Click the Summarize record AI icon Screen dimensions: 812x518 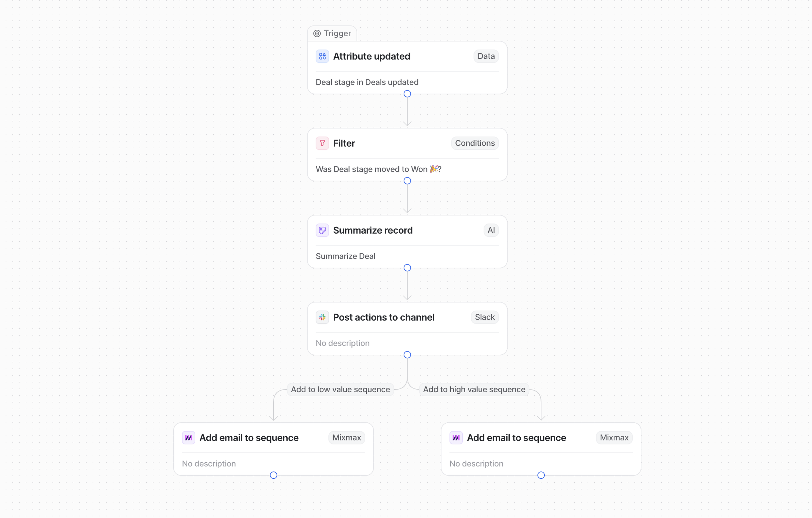click(x=322, y=230)
